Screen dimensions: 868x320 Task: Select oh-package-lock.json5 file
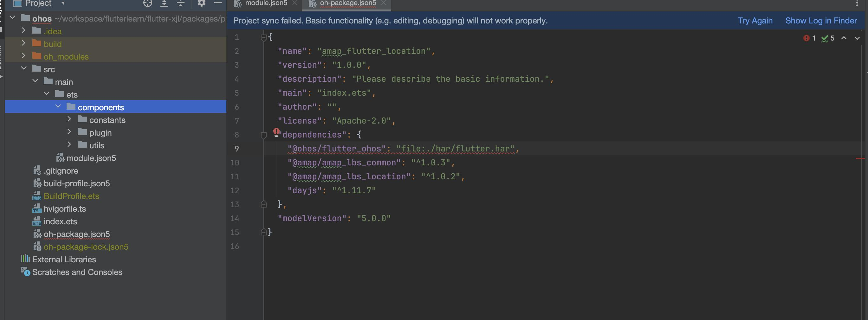86,247
